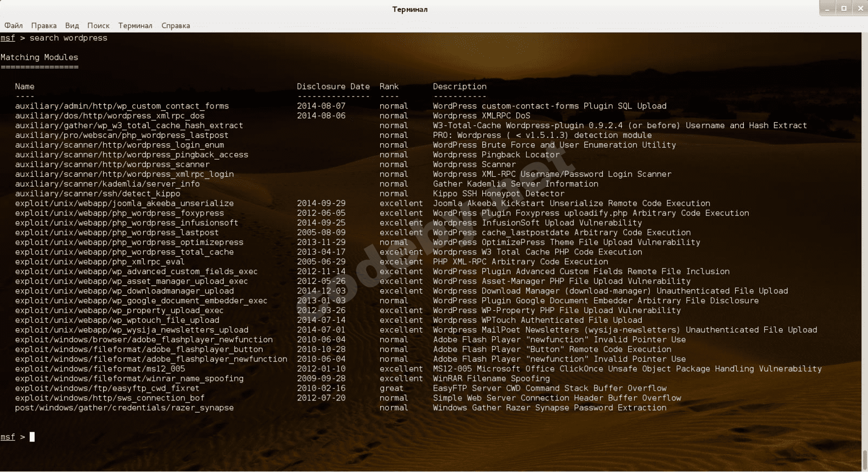Select module exploit/unix/webapp/php_wordpress_total_cache
The image size is (868, 472).
124,253
